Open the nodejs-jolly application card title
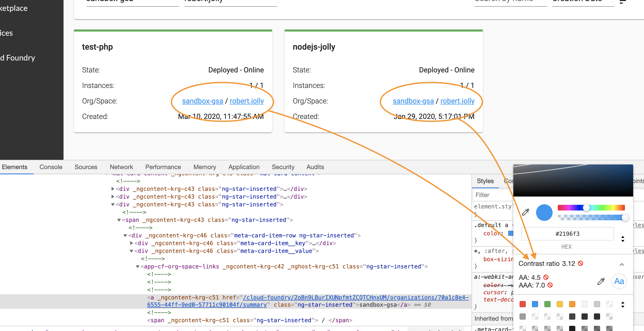The height and width of the screenshot is (331, 644). [x=314, y=47]
